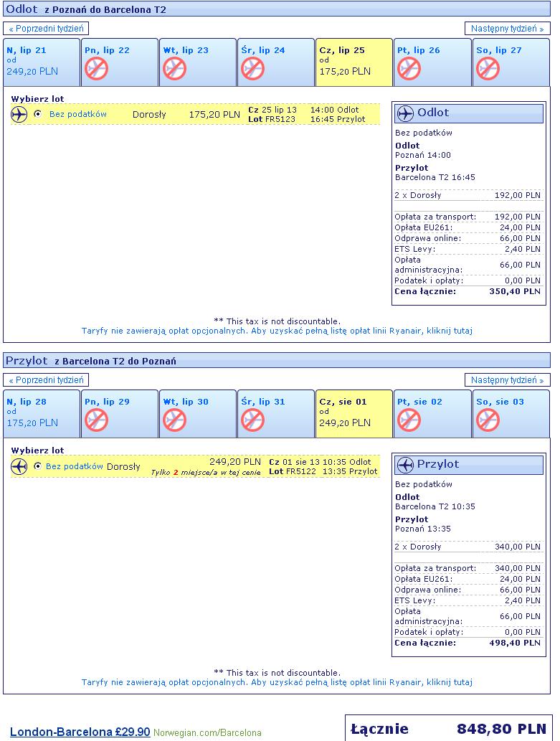Select the Cz, lip 25 date tab

(x=354, y=62)
